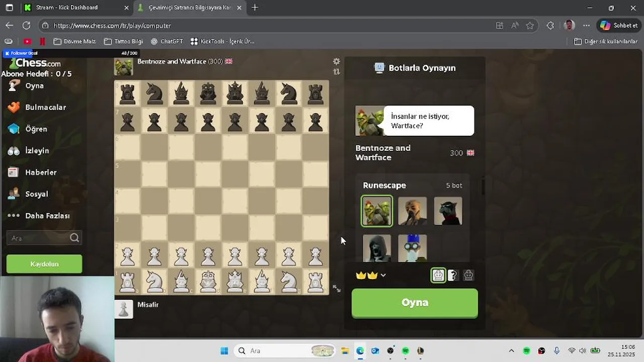Open the Haberler news menu
The height and width of the screenshot is (362, 644).
click(x=41, y=172)
